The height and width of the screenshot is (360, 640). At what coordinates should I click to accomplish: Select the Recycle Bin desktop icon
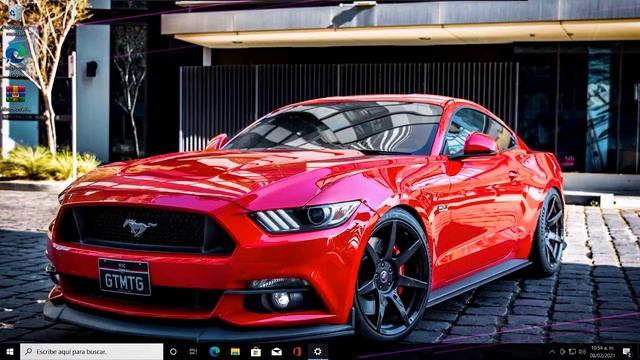[x=16, y=13]
